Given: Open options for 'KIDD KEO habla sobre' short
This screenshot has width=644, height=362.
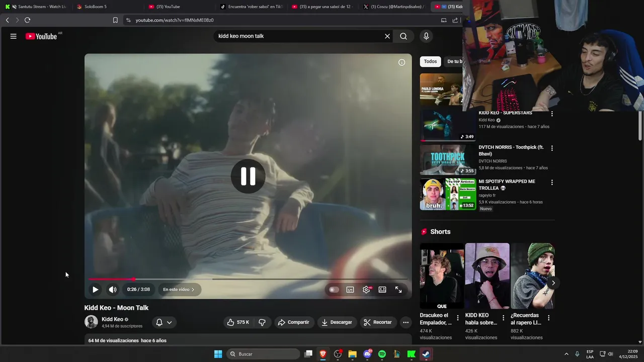Looking at the screenshot, I should click(503, 318).
